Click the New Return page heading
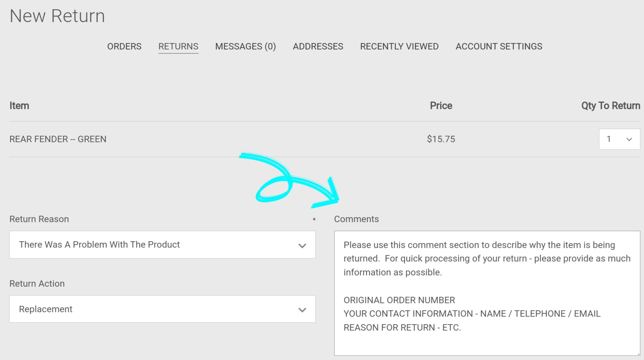The image size is (644, 360). coord(57,16)
